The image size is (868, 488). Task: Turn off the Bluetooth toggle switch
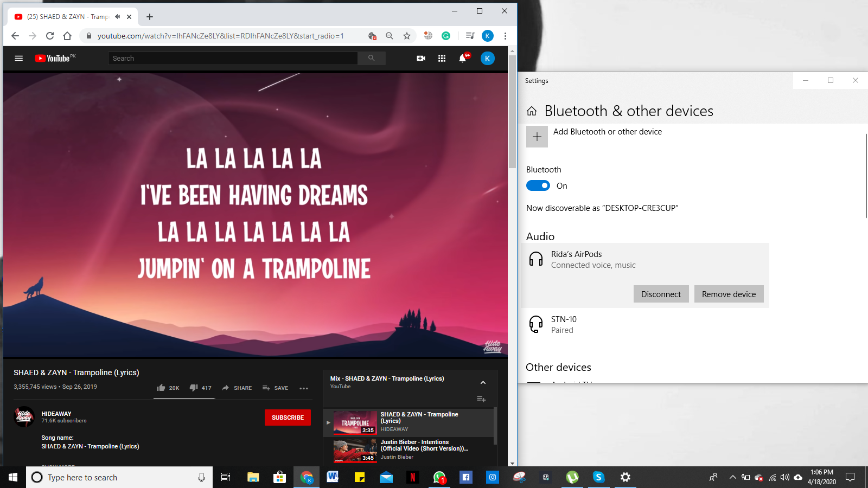click(538, 185)
